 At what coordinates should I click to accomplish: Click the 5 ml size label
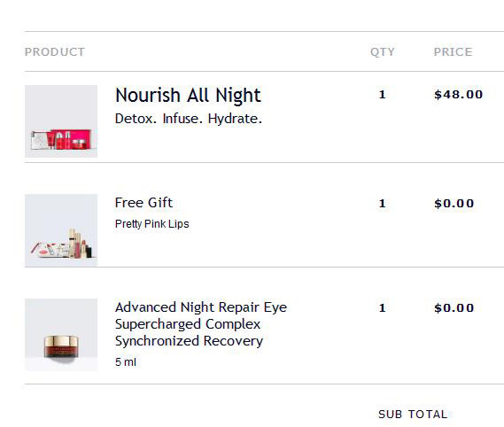point(126,362)
